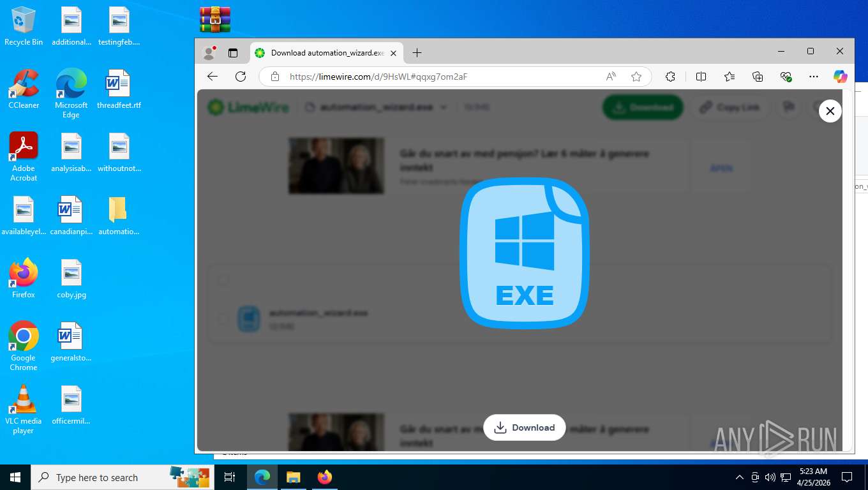Open Meet Now tray icon
Viewport: 868px width, 490px height.
click(x=755, y=477)
